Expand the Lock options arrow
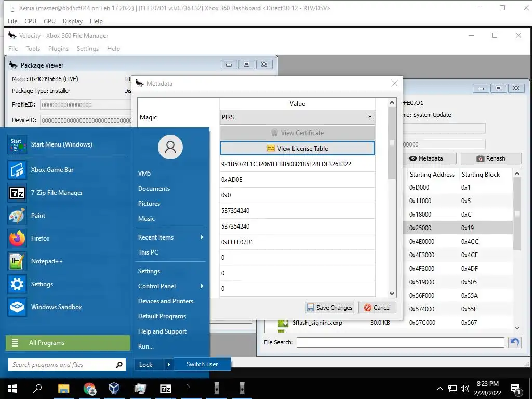The image size is (532, 399). tap(168, 365)
